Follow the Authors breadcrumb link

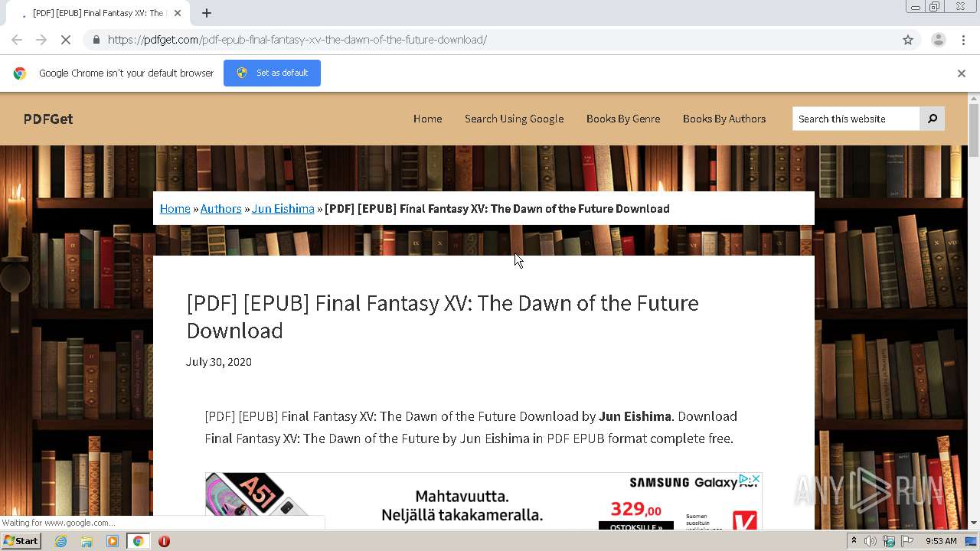pos(220,208)
